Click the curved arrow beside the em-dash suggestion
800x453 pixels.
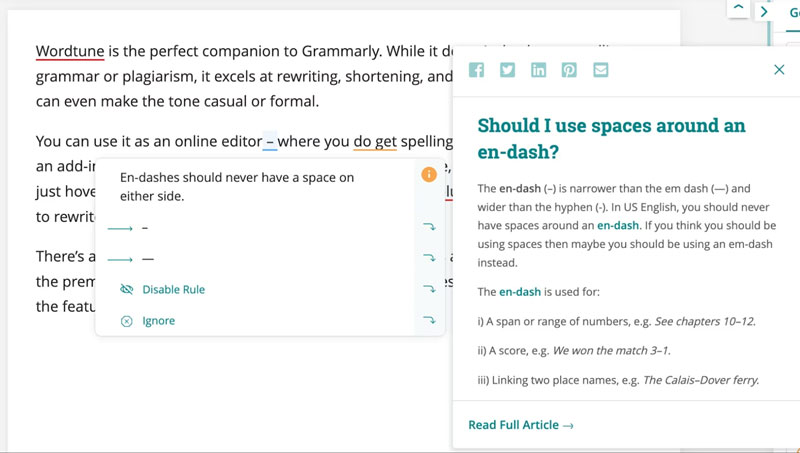tap(429, 258)
